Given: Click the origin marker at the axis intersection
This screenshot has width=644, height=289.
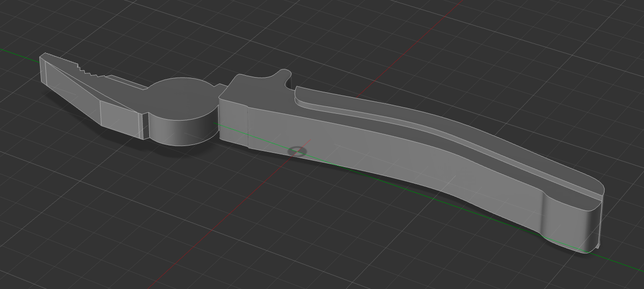Looking at the screenshot, I should coord(297,151).
